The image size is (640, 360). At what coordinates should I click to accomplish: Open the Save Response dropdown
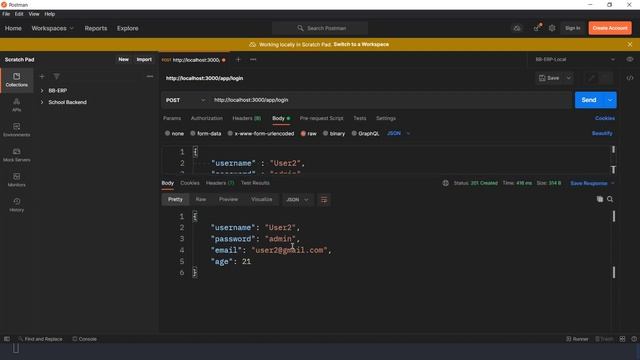592,183
